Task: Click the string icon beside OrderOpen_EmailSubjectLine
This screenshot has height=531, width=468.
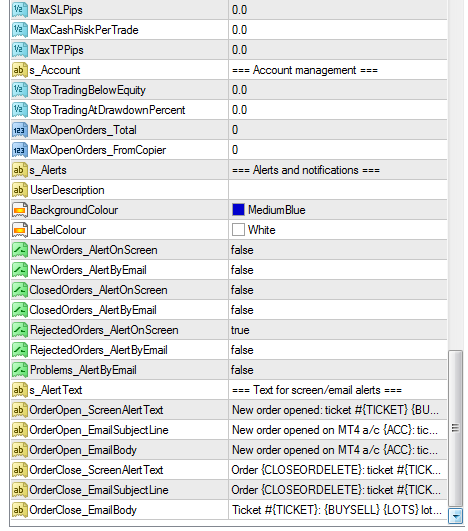Action: [19, 429]
